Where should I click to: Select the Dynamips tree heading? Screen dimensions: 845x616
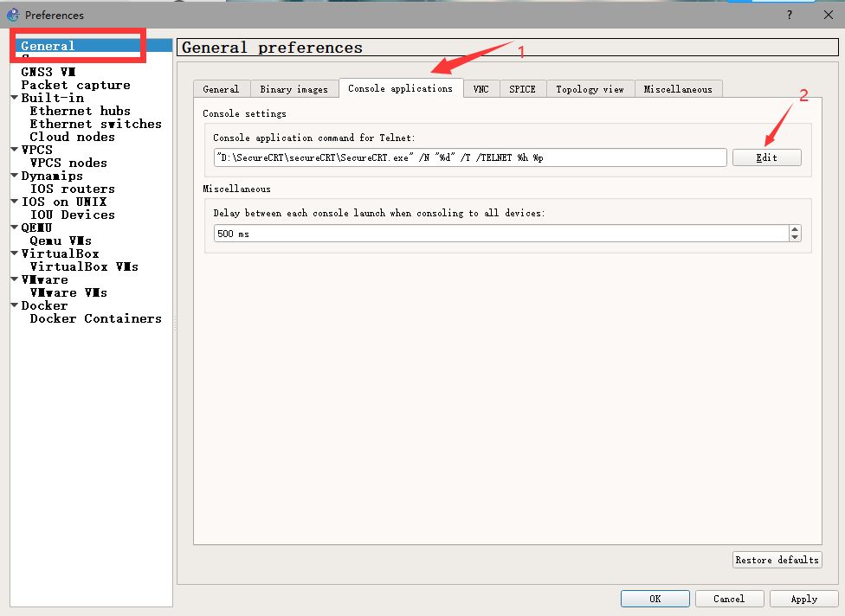coord(52,176)
